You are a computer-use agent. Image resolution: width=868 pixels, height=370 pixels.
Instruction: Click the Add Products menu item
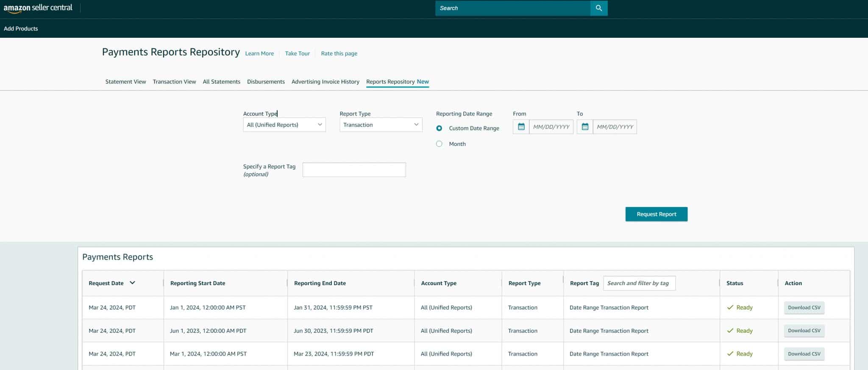point(21,28)
